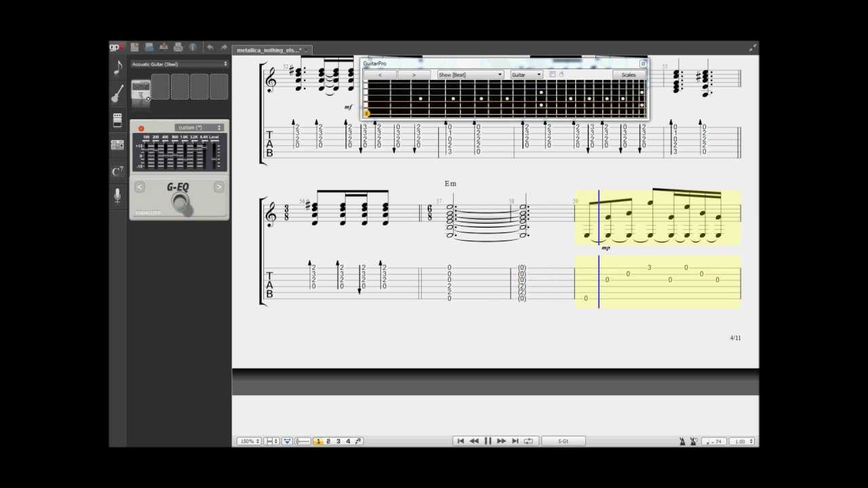Open the layout mode dropdown in status bar
868x488 pixels.
271,441
